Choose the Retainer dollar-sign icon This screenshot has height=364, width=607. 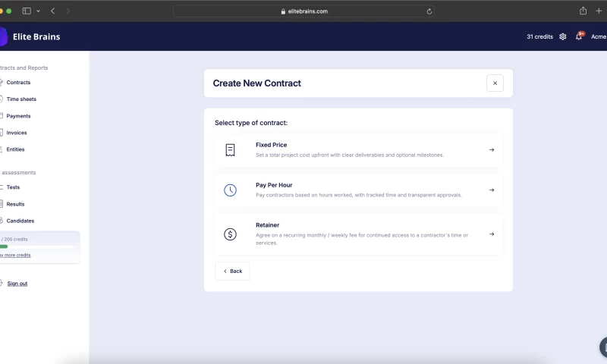pyautogui.click(x=230, y=234)
